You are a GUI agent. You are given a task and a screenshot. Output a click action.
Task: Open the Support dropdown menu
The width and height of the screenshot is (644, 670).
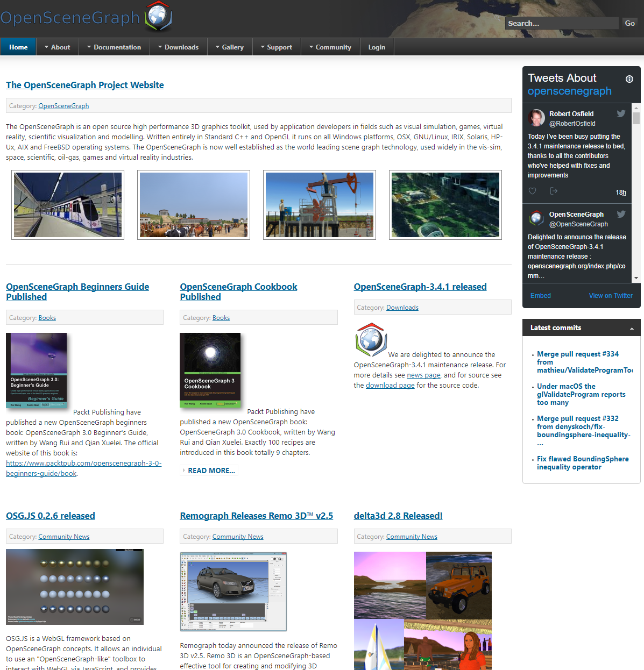click(x=277, y=47)
